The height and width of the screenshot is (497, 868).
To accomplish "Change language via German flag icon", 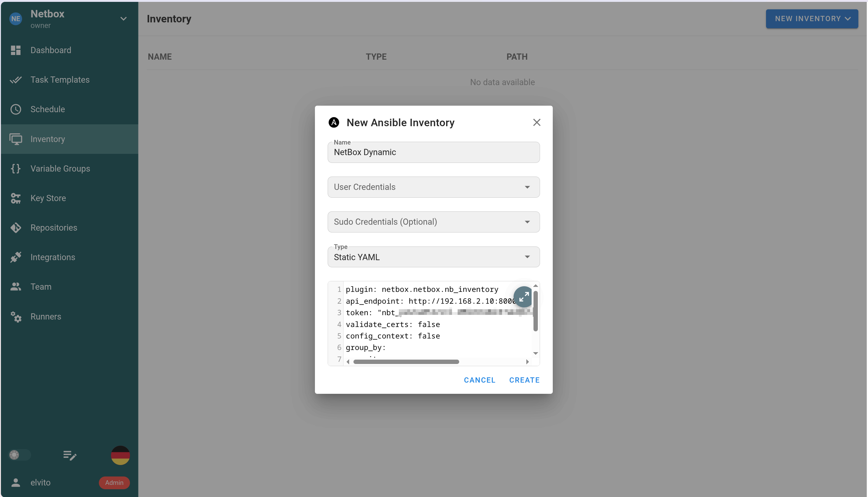I will click(x=121, y=455).
